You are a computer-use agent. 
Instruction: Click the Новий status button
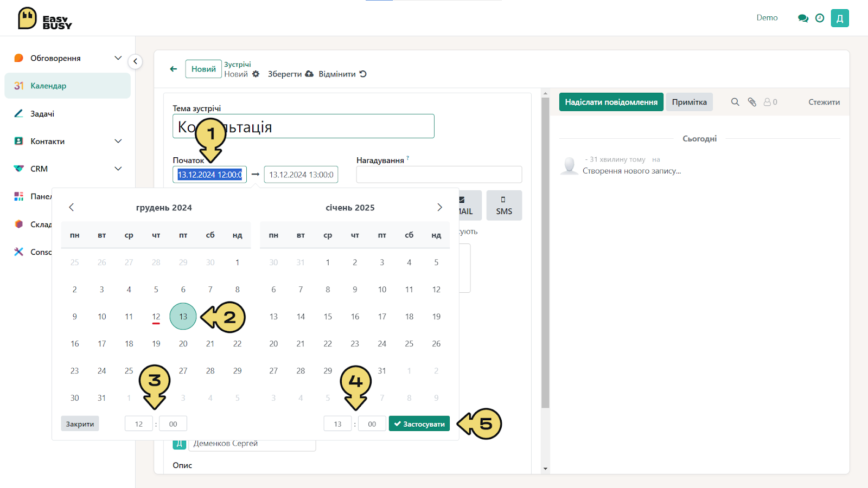click(x=203, y=69)
